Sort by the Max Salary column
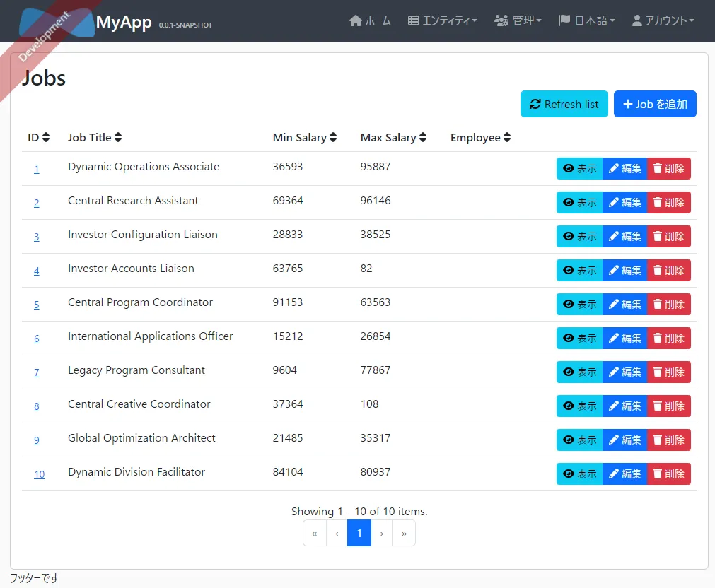The image size is (715, 588). click(393, 137)
